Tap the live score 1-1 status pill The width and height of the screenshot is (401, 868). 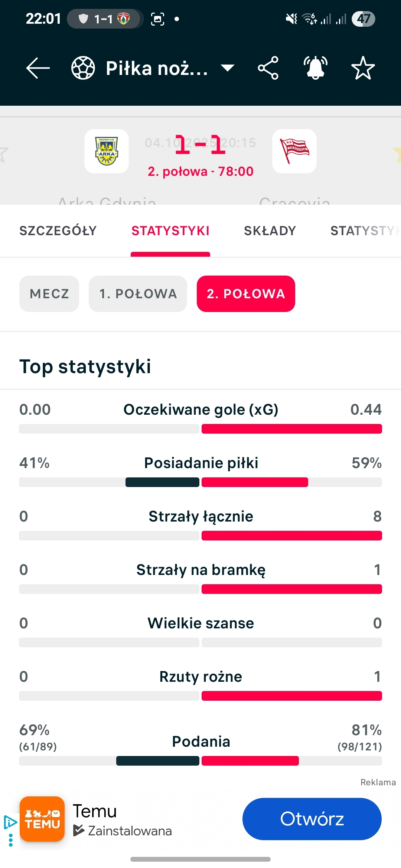pos(105,19)
